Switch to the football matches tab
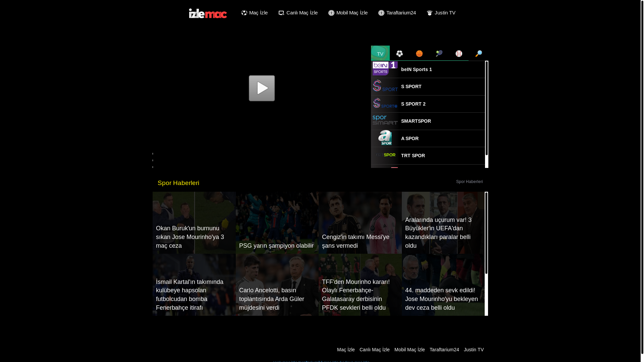This screenshot has width=644, height=362. [x=399, y=54]
